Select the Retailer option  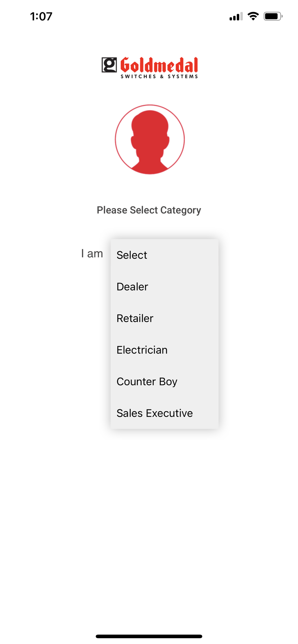point(164,318)
